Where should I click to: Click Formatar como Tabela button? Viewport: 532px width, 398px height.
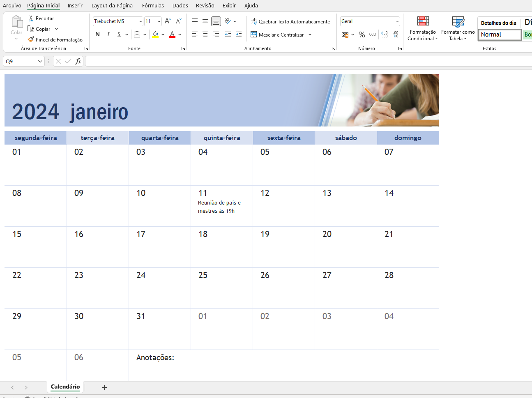pyautogui.click(x=458, y=29)
